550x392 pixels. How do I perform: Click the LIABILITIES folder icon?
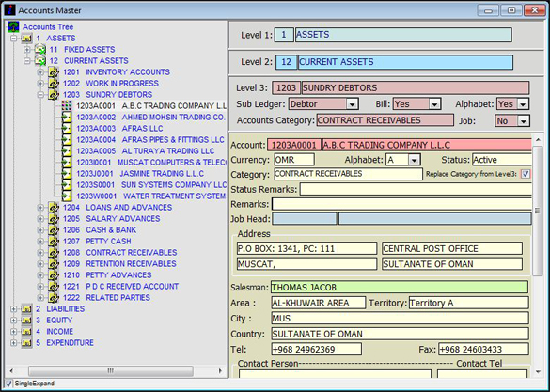[26, 309]
